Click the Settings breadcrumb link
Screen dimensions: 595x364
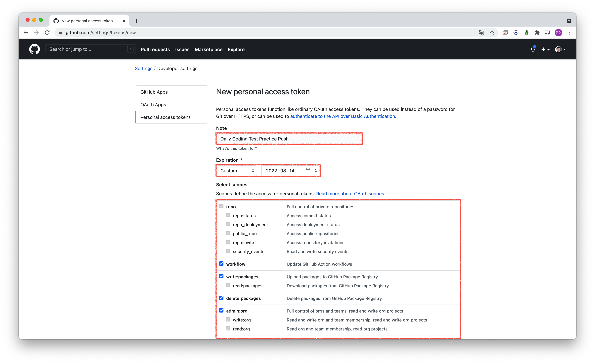click(x=143, y=68)
